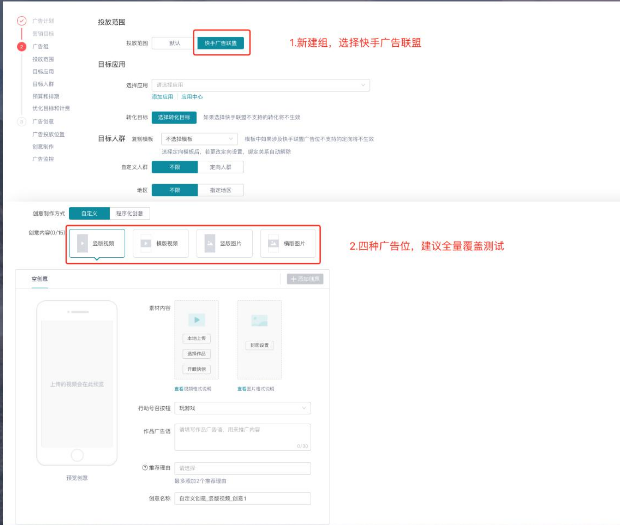This screenshot has height=525, width=620.
Task: Go to 目标人群 in the sidebar
Action: click(43, 84)
